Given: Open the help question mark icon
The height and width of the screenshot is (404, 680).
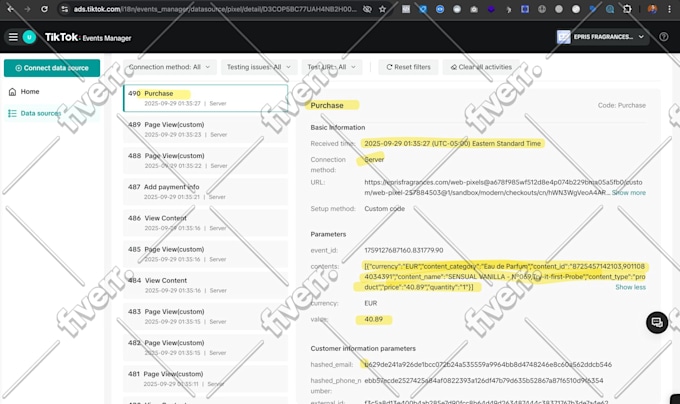Looking at the screenshot, I should pyautogui.click(x=664, y=37).
